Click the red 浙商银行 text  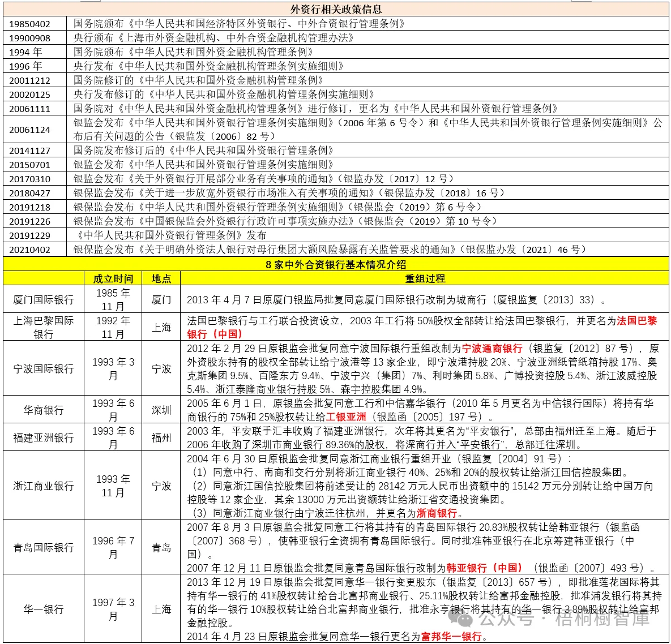click(x=437, y=513)
